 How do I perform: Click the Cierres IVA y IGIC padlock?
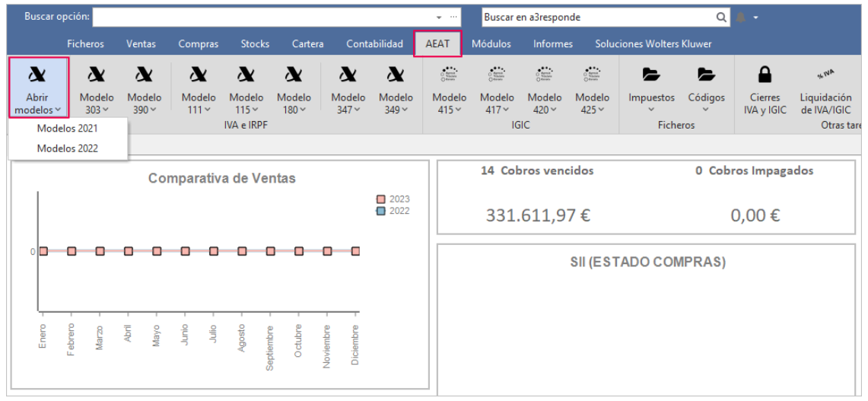[765, 75]
